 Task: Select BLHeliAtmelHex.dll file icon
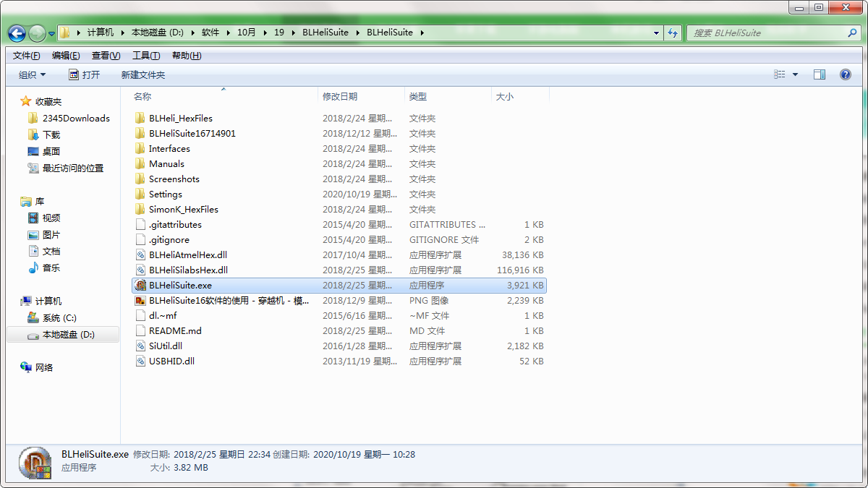(x=141, y=254)
